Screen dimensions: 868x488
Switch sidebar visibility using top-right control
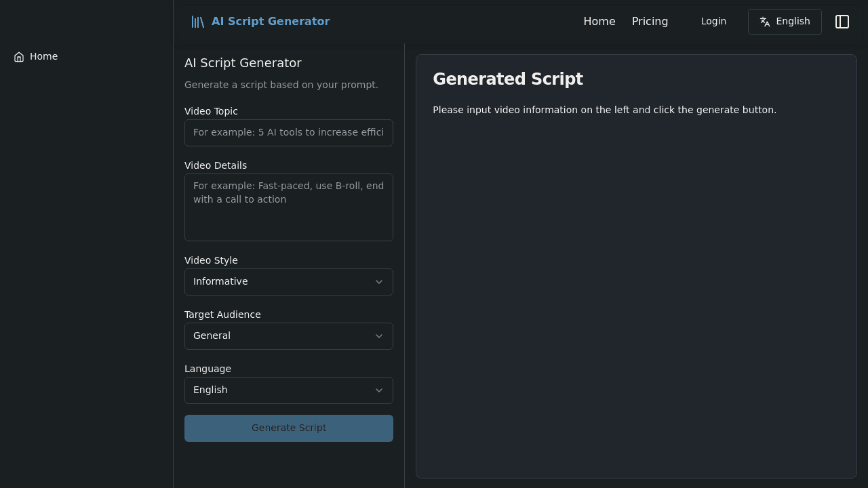[x=842, y=22]
